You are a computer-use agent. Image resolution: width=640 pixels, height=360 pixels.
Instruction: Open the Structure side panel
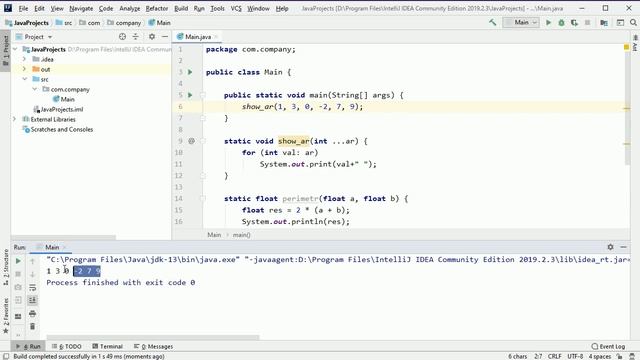click(x=6, y=267)
